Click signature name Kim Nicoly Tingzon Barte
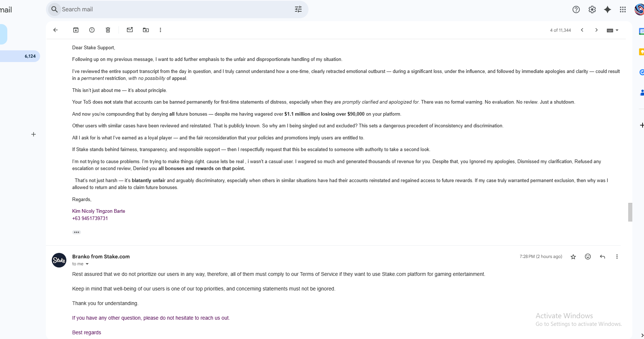Screen dimensions: 644x339 tap(98, 211)
